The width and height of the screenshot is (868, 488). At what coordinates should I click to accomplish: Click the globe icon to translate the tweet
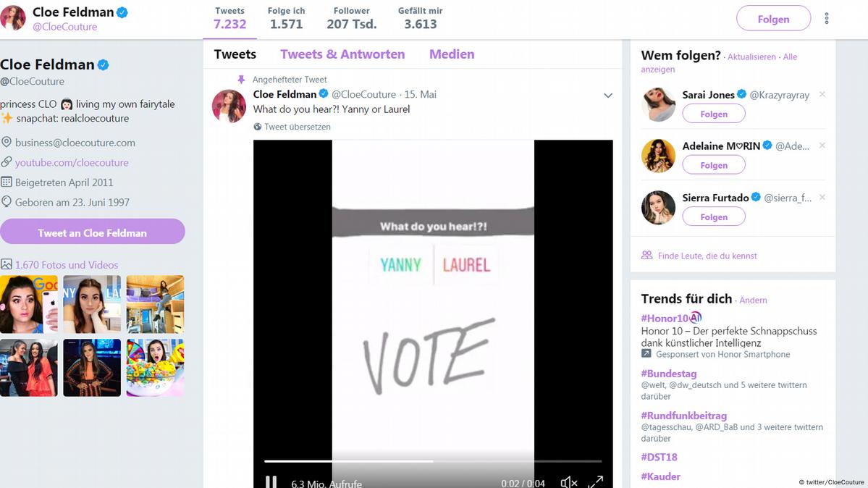[258, 127]
